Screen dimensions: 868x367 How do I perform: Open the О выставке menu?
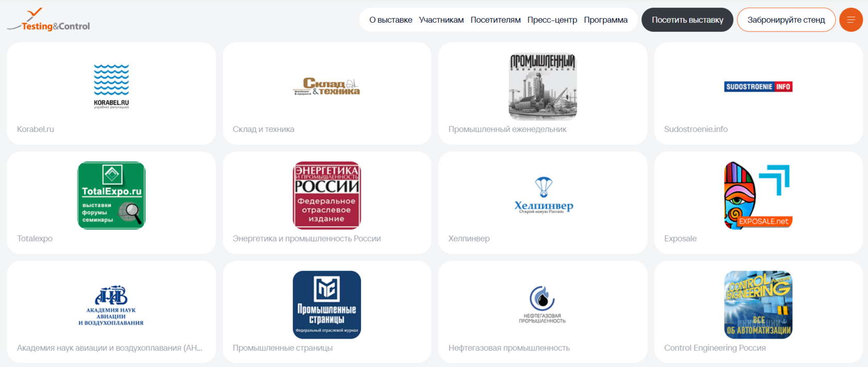(391, 20)
